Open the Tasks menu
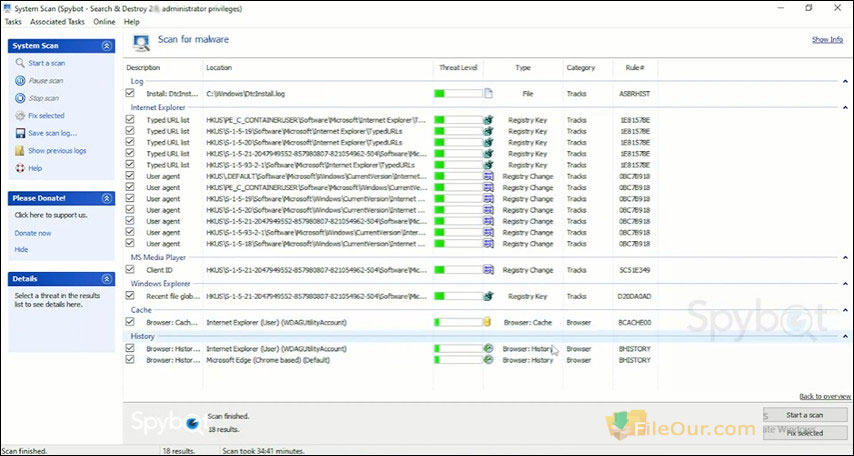 [x=13, y=22]
